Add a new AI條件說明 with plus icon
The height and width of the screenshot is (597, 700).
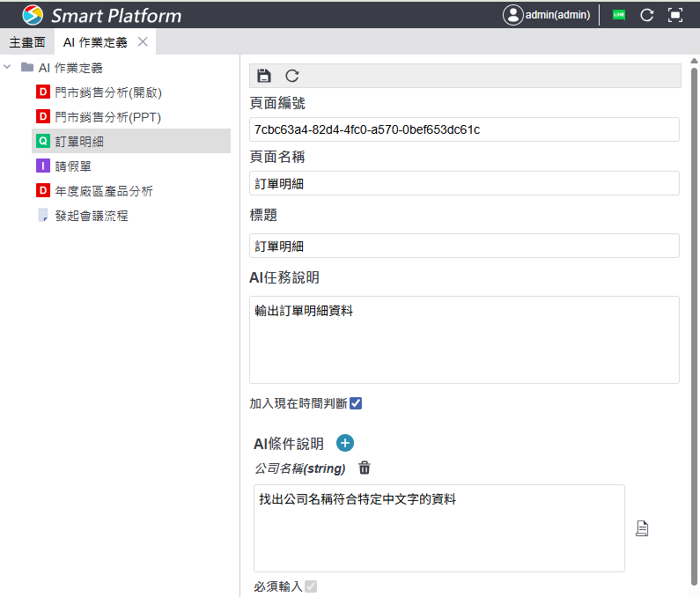coord(344,443)
